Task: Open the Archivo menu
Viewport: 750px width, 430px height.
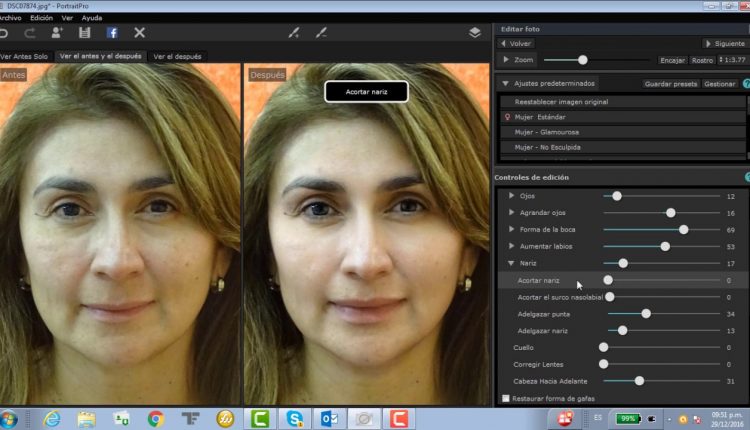Action: (11, 18)
